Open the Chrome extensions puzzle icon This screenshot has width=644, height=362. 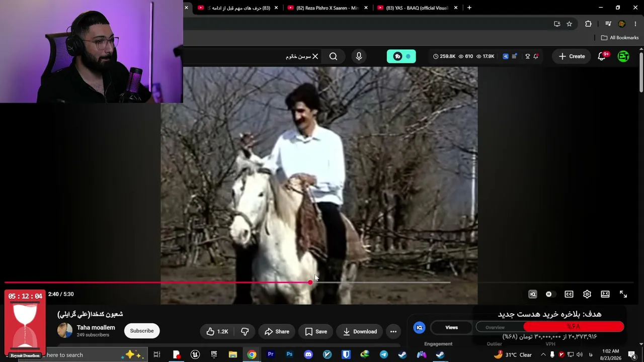(588, 24)
